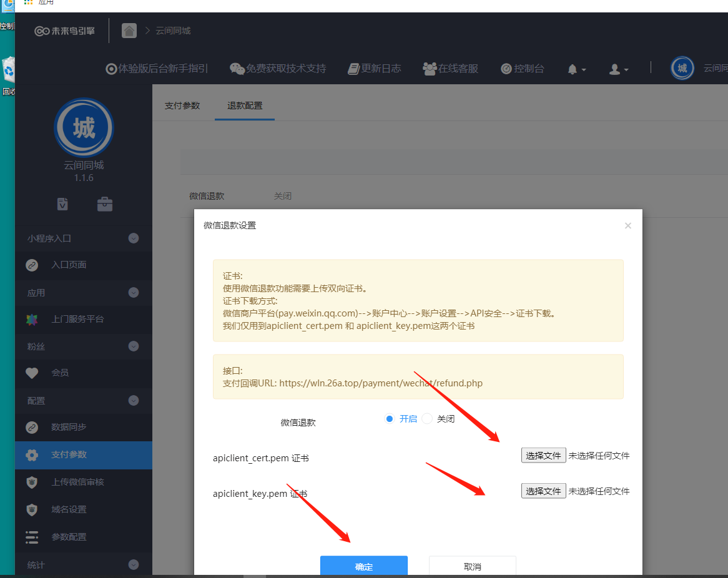Image resolution: width=728 pixels, height=578 pixels.
Task: Open 上门服务平台 in the sidebar
Action: tap(77, 319)
